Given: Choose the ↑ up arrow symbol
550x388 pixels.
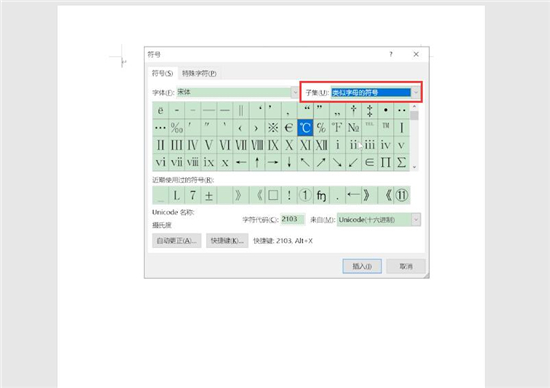Looking at the screenshot, I should tap(257, 162).
